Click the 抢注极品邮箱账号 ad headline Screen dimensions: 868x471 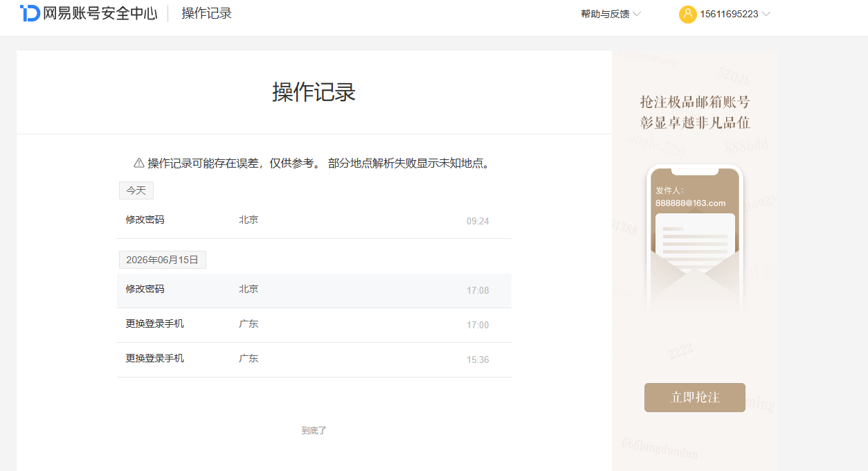tap(695, 103)
